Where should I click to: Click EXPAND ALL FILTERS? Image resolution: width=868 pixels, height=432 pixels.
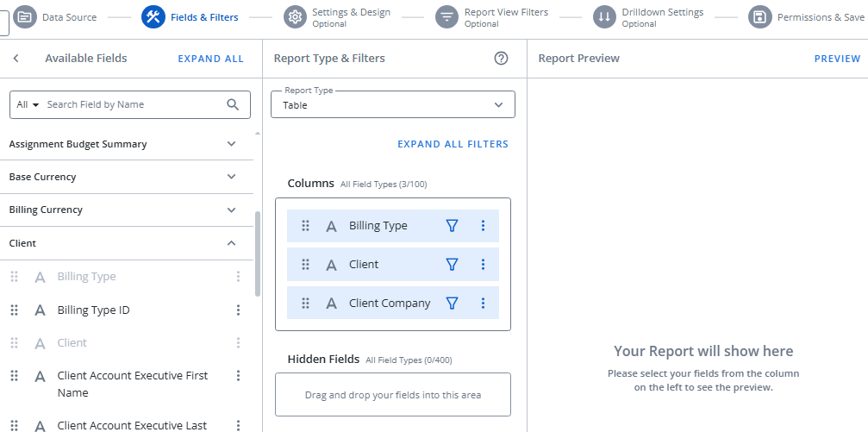[453, 144]
